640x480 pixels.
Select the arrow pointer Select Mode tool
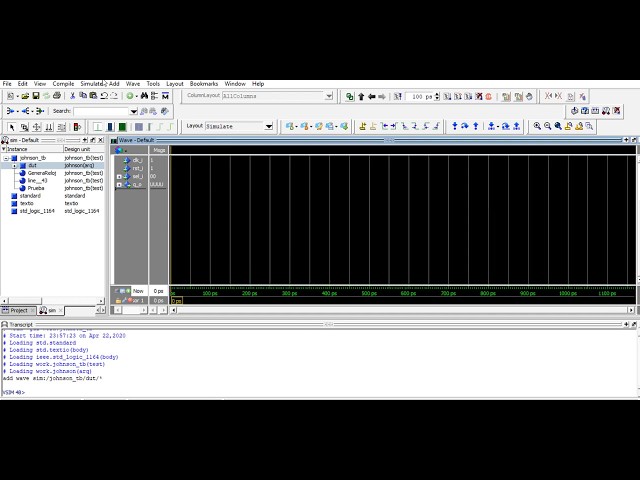point(12,127)
